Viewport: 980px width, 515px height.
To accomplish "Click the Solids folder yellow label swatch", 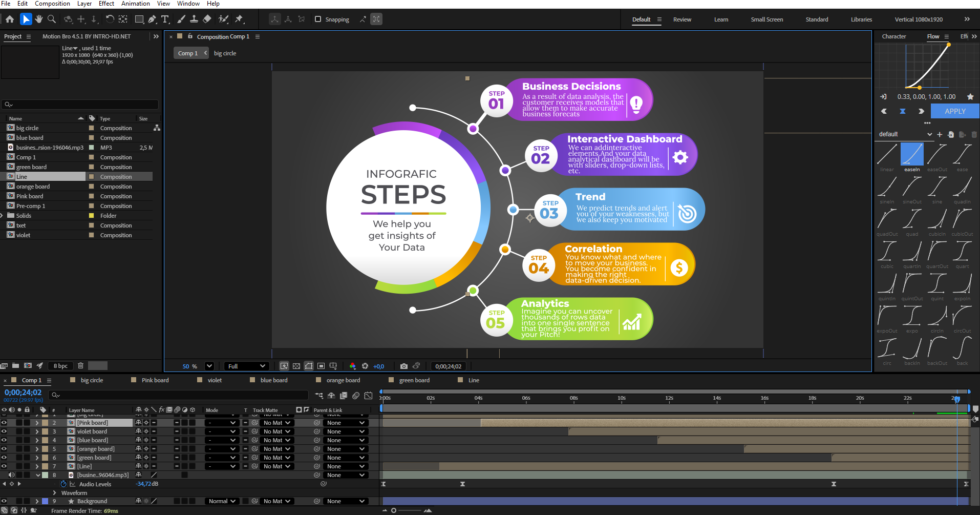I will 92,216.
